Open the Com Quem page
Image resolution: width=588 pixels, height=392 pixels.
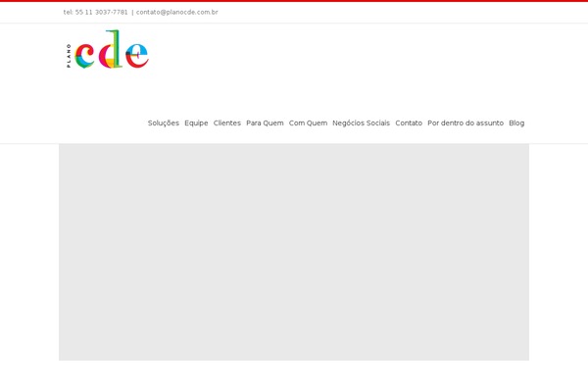click(308, 123)
